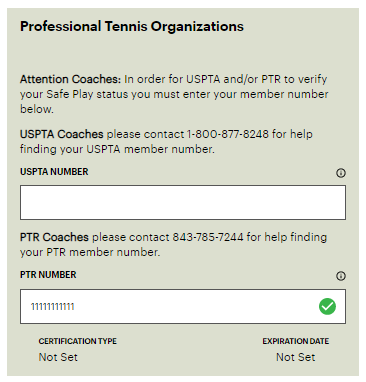Viewport: 366px width, 382px height.
Task: Click the info icon beside USPTA NUMBER
Action: click(x=341, y=173)
